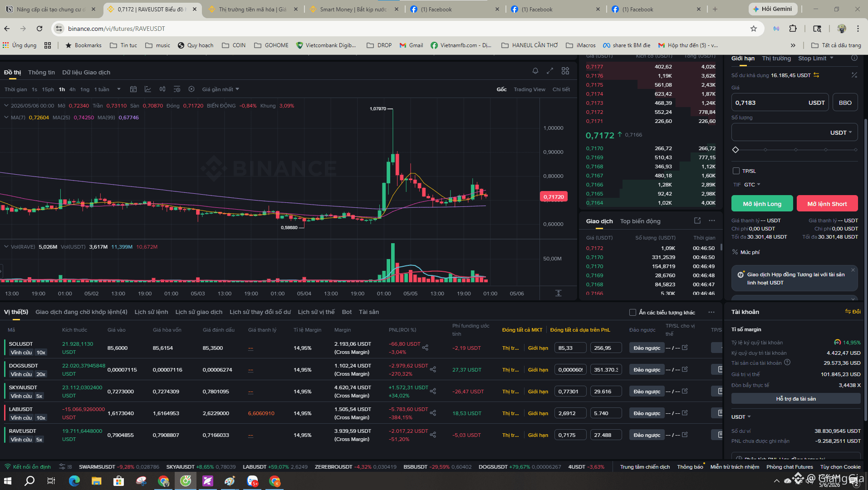The width and height of the screenshot is (868, 490).
Task: Select the 4h chart interval
Action: 73,89
